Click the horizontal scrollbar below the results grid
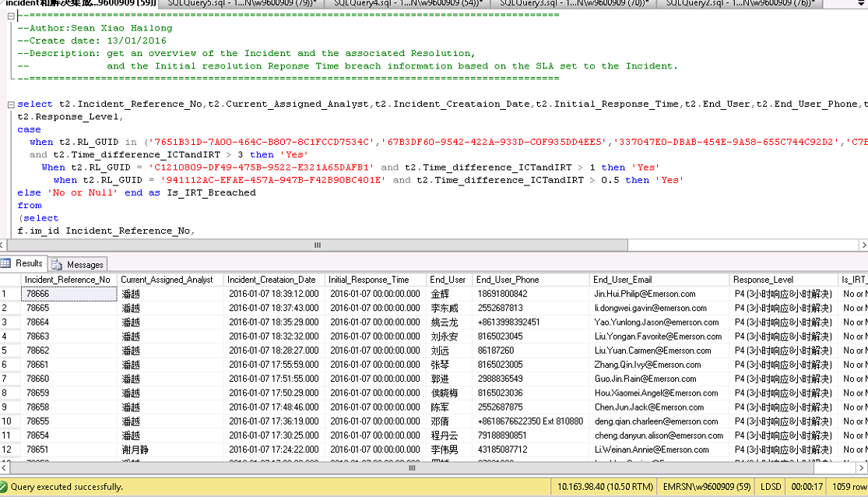This screenshot has width=868, height=497. coord(411,468)
